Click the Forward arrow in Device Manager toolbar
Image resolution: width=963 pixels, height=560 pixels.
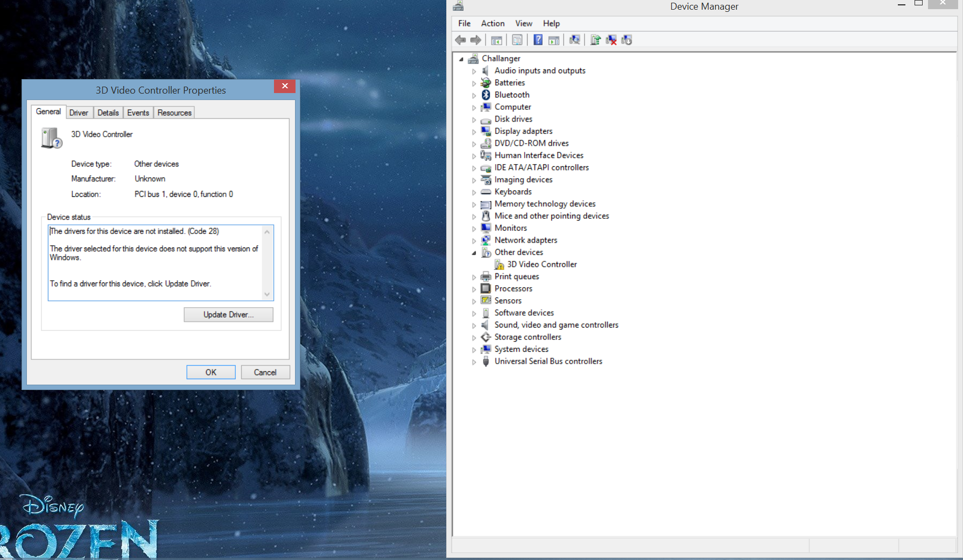[476, 40]
